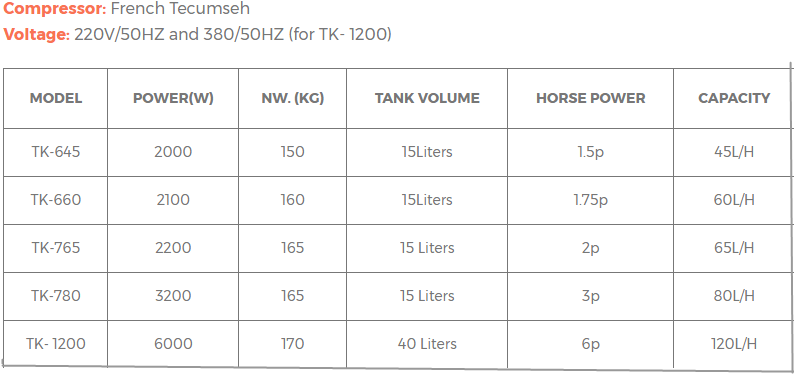Select the TK-780 model cell
This screenshot has height=376, width=794.
[56, 297]
